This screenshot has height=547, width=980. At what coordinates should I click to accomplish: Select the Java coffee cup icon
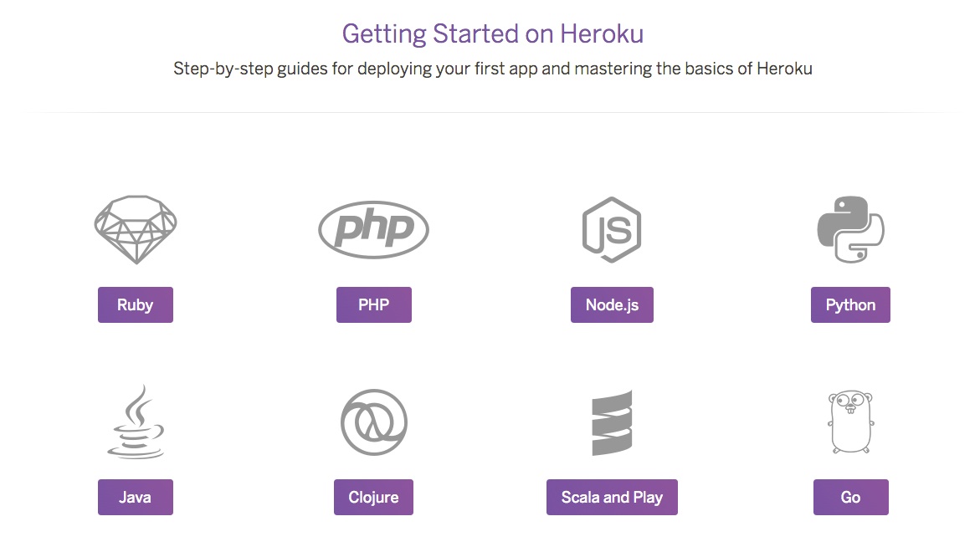[x=136, y=422]
